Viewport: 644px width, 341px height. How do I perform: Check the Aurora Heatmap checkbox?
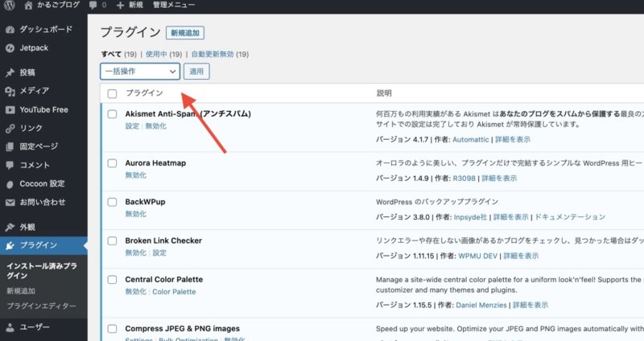click(112, 163)
